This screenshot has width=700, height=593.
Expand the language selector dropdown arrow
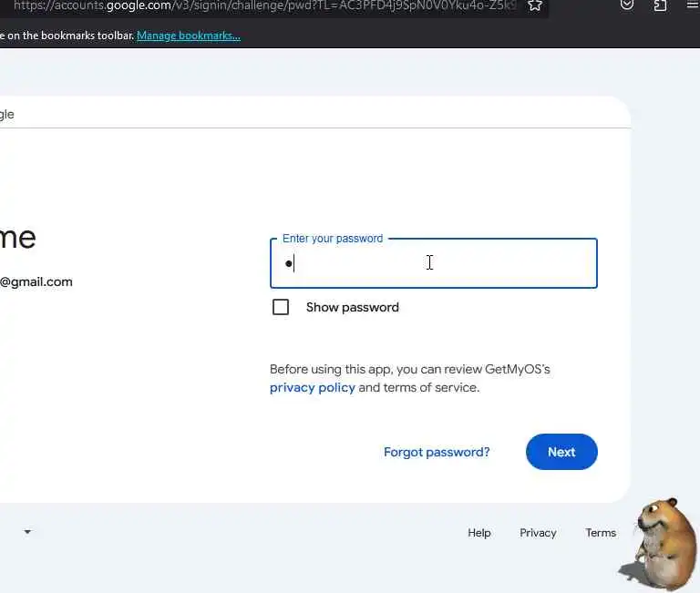pos(27,532)
